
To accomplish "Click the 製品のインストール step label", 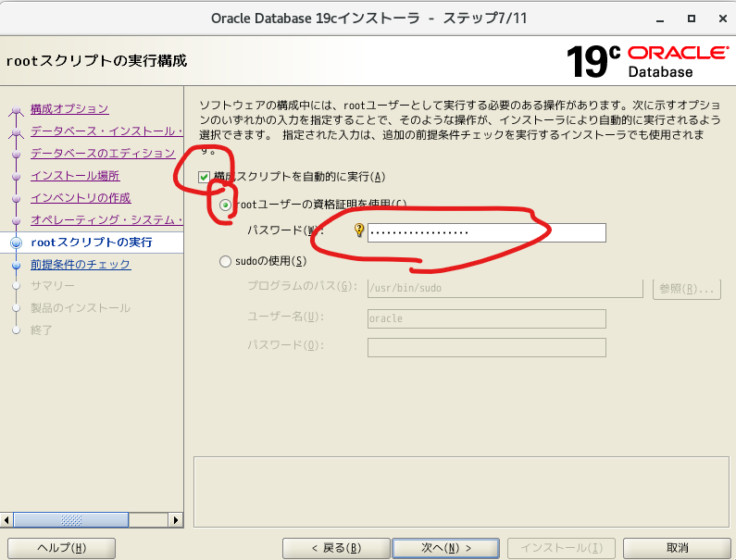I will (81, 308).
